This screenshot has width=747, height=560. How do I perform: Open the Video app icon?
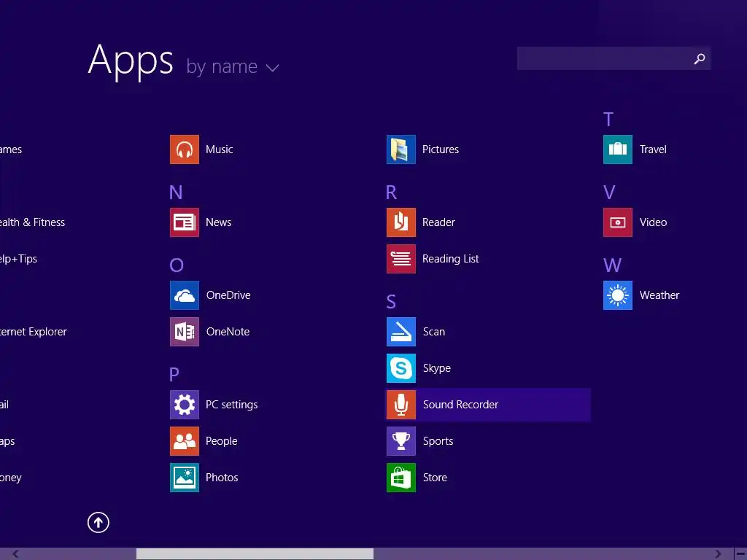tap(618, 222)
